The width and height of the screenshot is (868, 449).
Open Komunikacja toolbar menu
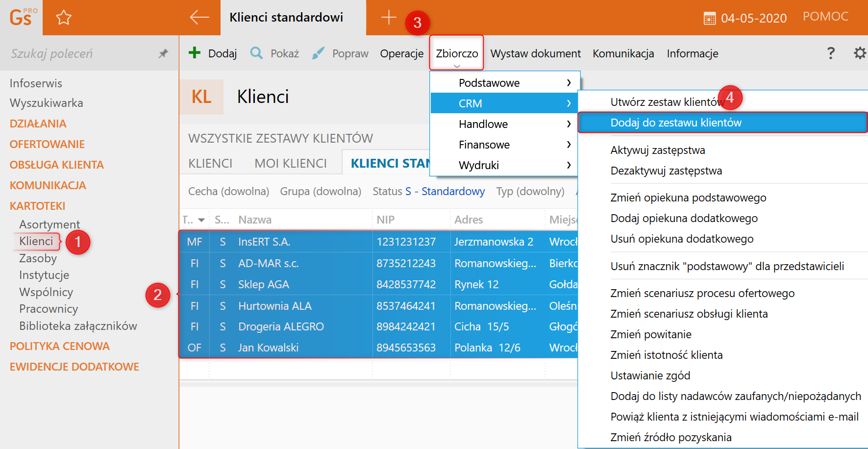click(x=623, y=53)
